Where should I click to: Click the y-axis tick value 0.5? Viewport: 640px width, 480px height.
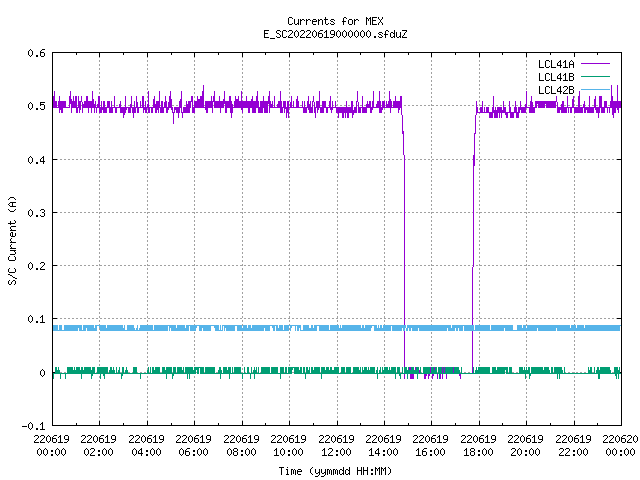tap(36, 106)
